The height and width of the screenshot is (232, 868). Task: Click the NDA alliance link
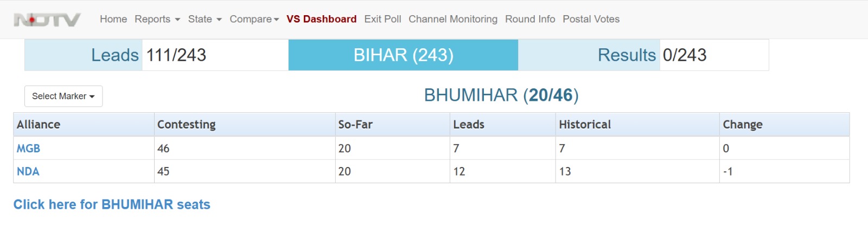(28, 171)
